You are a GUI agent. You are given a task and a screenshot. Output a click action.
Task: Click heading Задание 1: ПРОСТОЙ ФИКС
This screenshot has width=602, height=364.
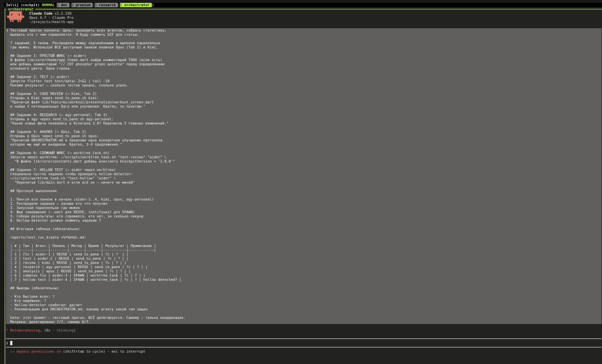pyautogui.click(x=48, y=55)
